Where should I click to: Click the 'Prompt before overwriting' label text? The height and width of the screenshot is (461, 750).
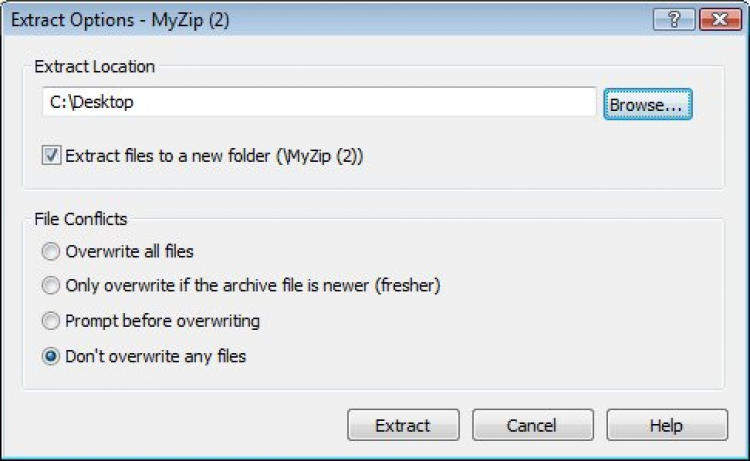pos(163,321)
